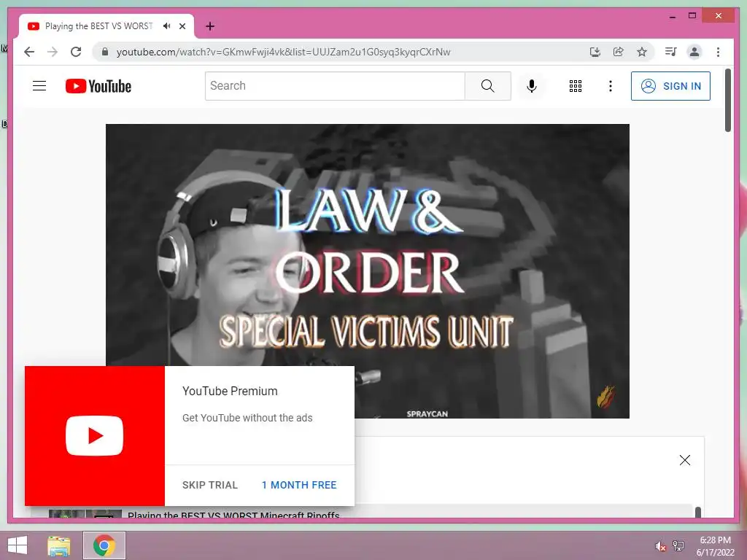Open the Chrome profile avatar

(694, 52)
